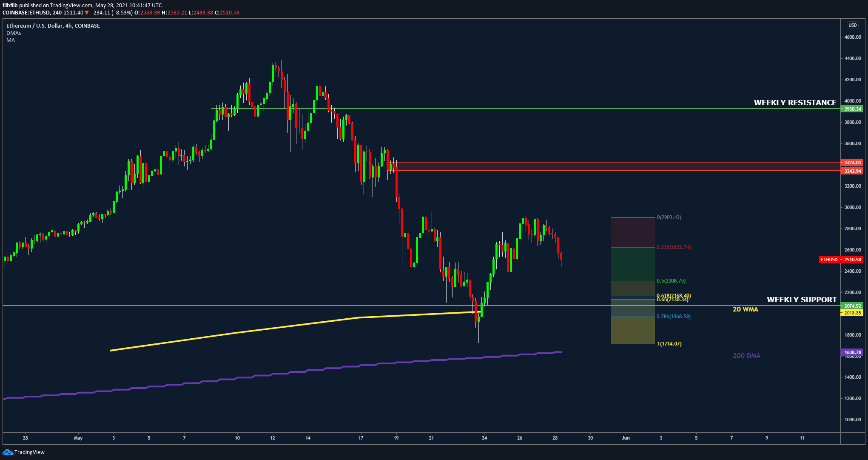Select the MA indicator label
The height and width of the screenshot is (460, 868).
(x=11, y=40)
